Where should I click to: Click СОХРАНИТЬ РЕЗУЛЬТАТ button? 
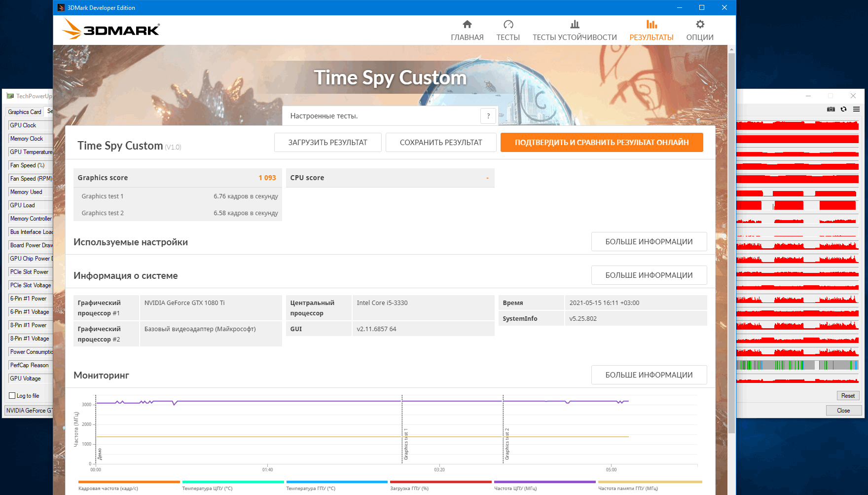(441, 142)
